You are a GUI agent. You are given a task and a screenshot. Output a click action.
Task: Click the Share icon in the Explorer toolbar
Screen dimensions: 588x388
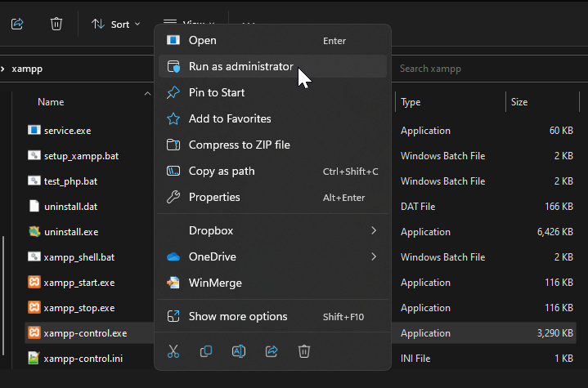(17, 25)
